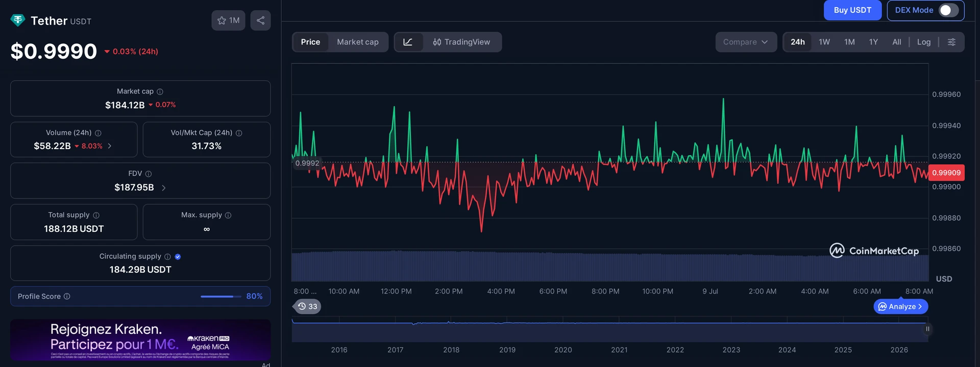Click the current price label 0.99909
The image size is (980, 367).
coord(946,173)
